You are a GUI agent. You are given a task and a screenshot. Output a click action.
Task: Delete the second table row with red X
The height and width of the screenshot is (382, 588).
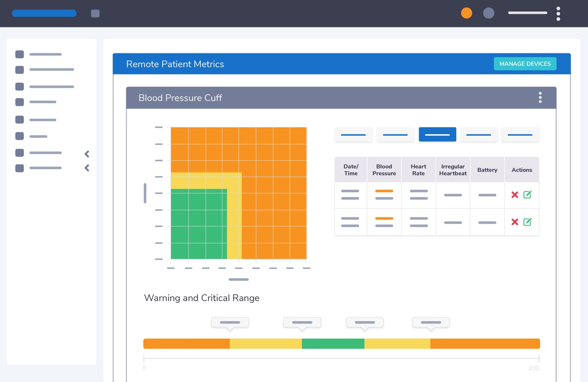515,222
